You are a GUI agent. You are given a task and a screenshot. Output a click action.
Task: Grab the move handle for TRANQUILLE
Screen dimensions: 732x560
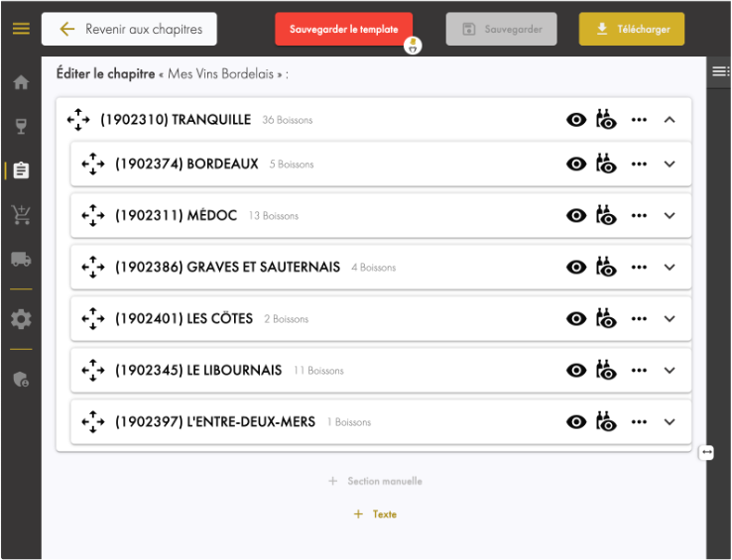(x=78, y=120)
